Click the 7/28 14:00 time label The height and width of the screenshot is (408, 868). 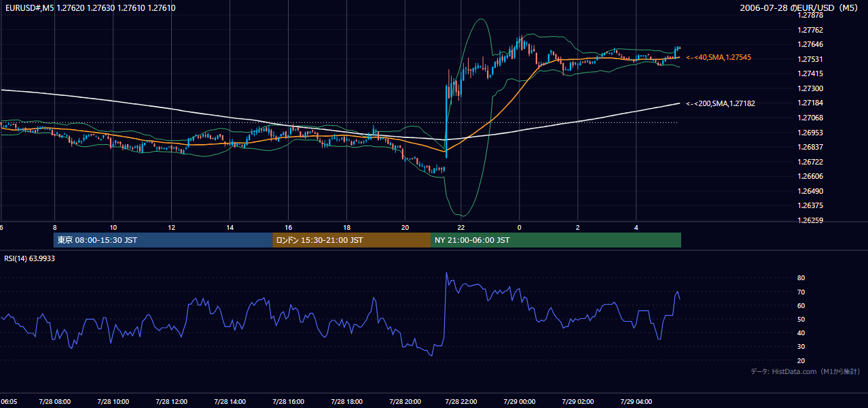[230, 402]
